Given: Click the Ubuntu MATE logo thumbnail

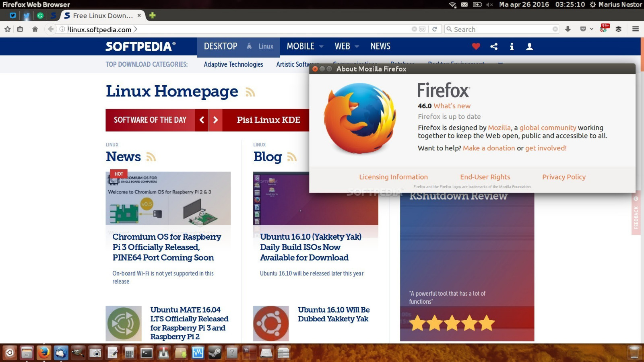Looking at the screenshot, I should coord(124,323).
